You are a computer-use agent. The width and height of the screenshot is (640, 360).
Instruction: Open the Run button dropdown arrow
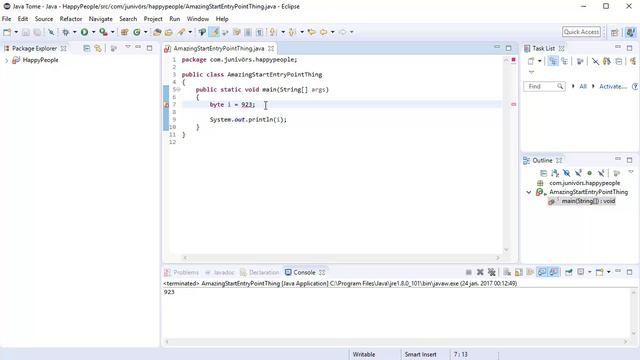click(x=93, y=32)
